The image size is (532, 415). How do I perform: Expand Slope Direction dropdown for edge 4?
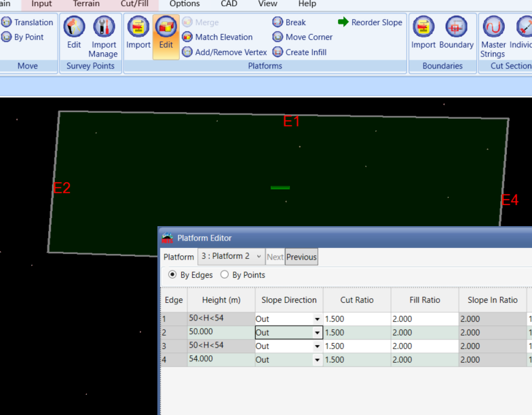(317, 360)
